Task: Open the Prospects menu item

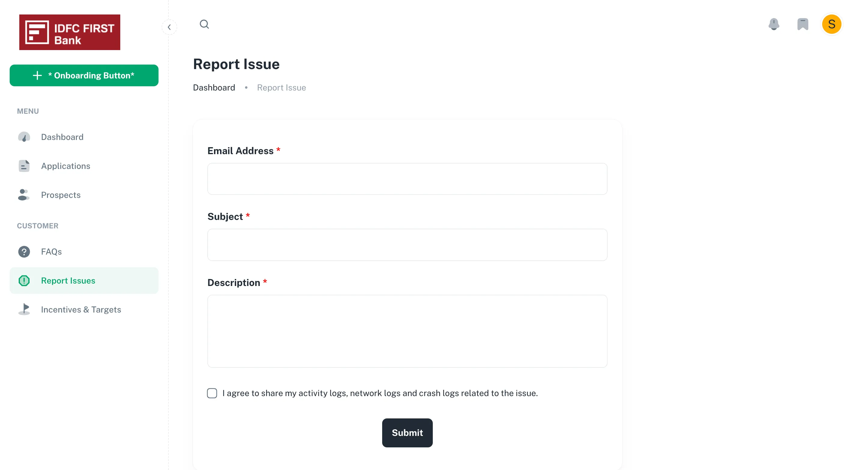Action: click(84, 195)
